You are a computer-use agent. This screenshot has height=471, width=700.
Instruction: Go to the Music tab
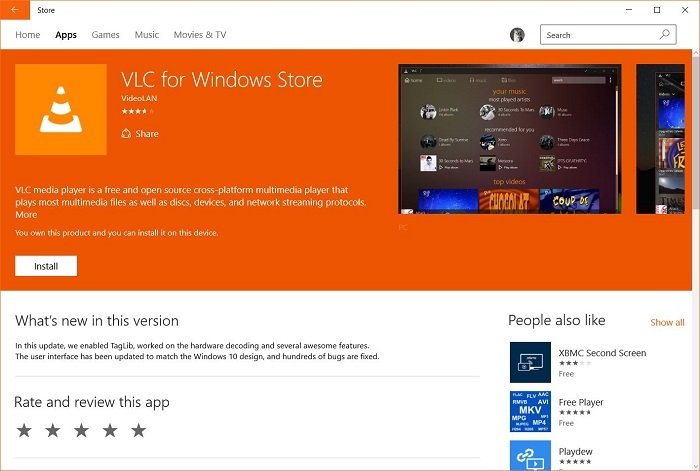pyautogui.click(x=147, y=35)
